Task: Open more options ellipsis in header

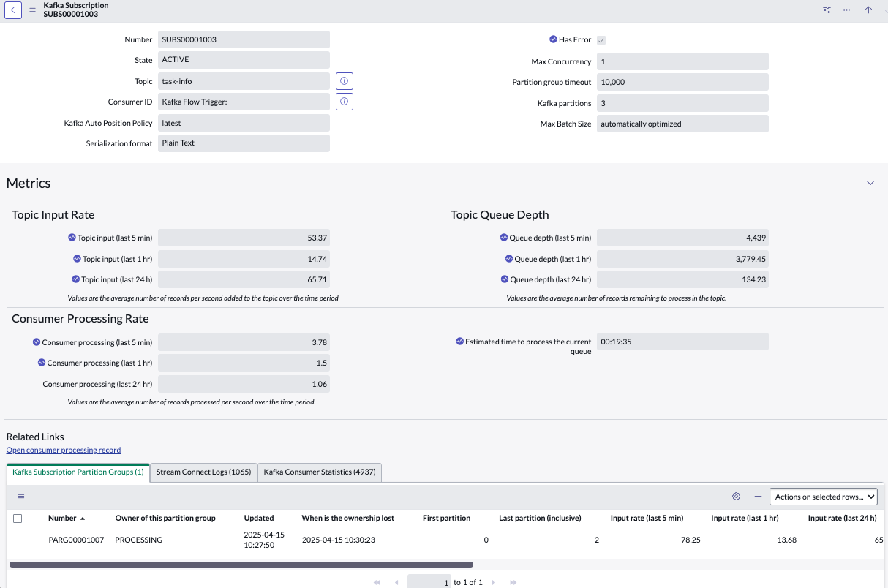Action: point(846,10)
